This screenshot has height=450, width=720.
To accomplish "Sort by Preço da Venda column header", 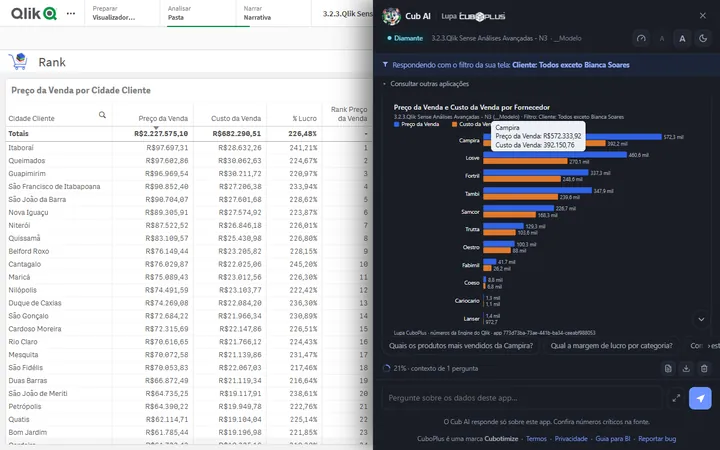I will pos(163,118).
